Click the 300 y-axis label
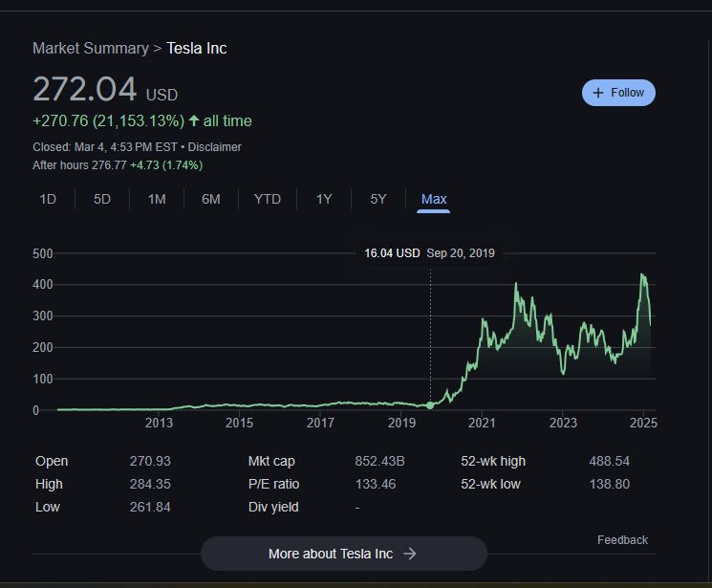The image size is (712, 588). click(43, 316)
